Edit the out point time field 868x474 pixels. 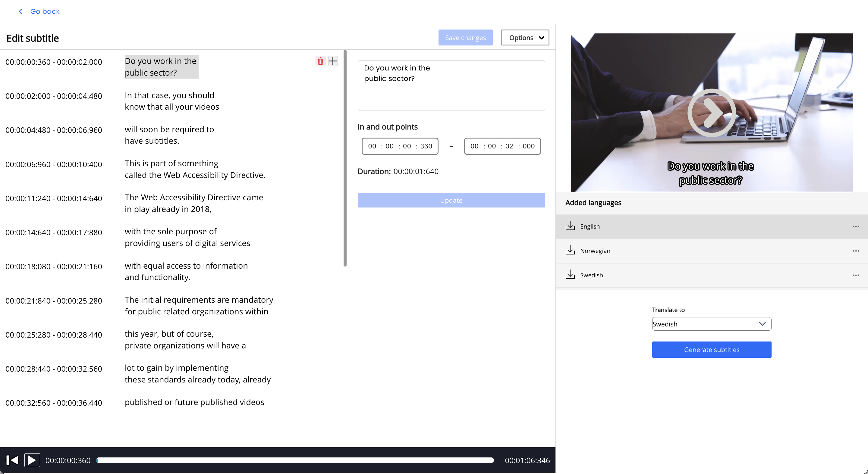click(502, 146)
